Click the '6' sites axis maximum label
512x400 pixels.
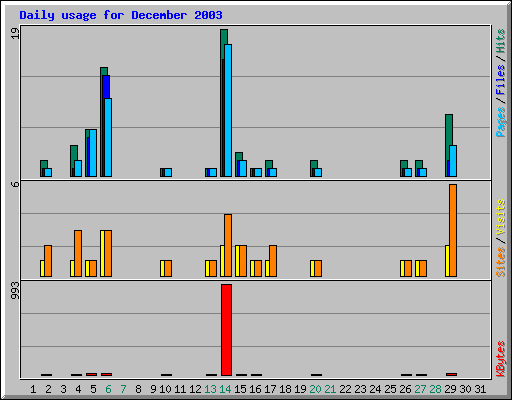coord(15,184)
